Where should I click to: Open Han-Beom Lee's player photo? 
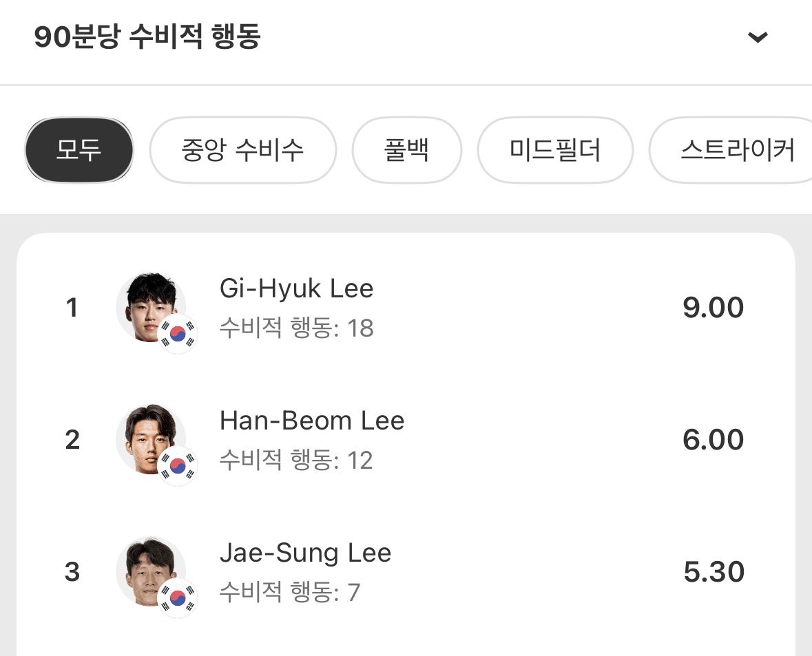pos(150,439)
